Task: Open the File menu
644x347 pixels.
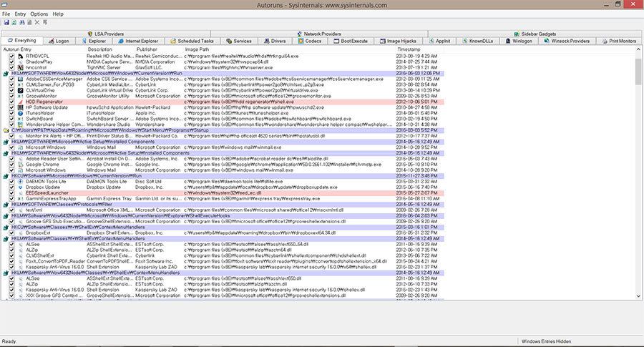Action: [x=6, y=14]
